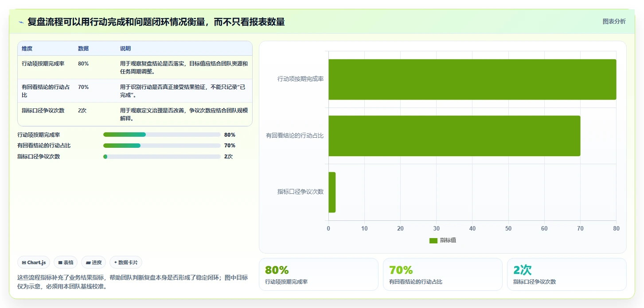Click y-axis label 指标口径争议次数 in chart
The width and height of the screenshot is (644, 308).
pyautogui.click(x=301, y=192)
